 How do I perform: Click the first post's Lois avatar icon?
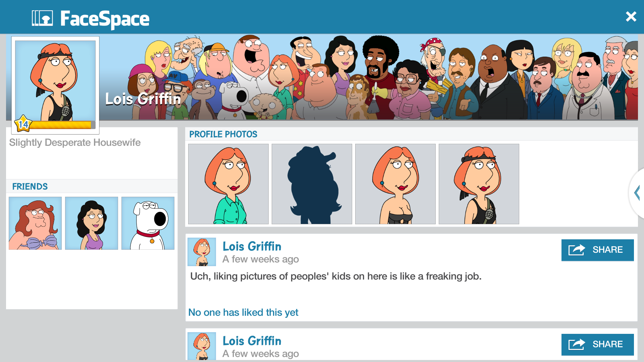coord(202,252)
